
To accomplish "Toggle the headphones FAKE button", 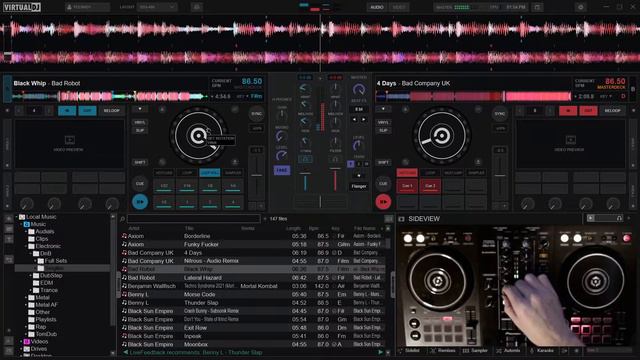I will pos(282,170).
